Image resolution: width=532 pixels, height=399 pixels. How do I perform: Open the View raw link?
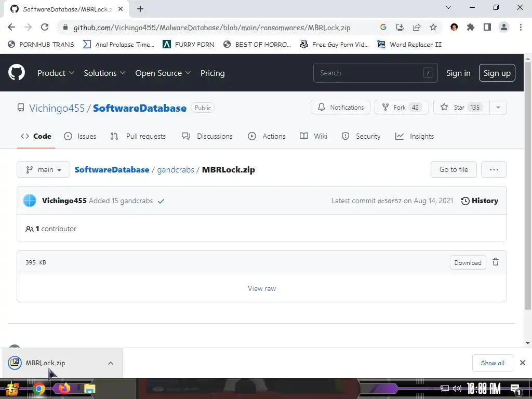(262, 288)
